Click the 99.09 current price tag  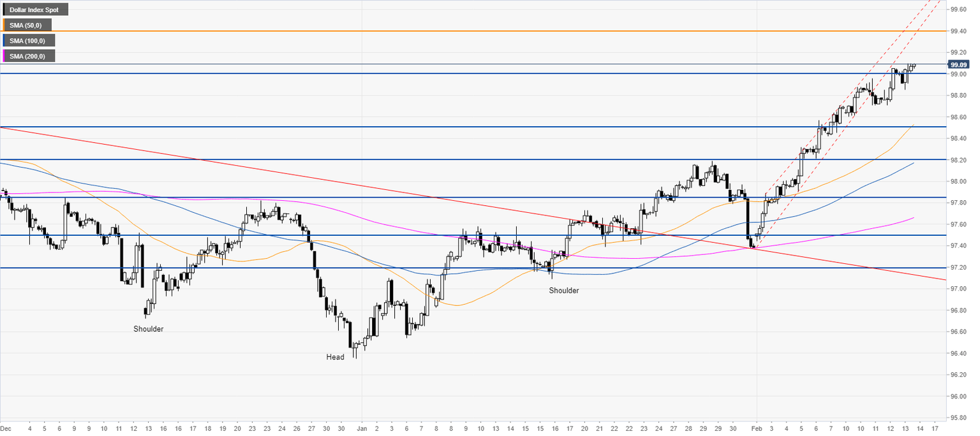959,64
